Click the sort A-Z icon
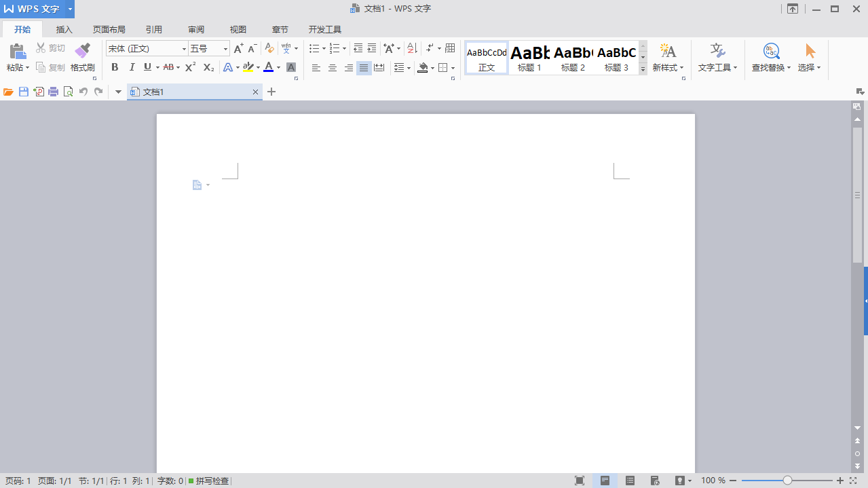The width and height of the screenshot is (868, 488). click(x=411, y=48)
